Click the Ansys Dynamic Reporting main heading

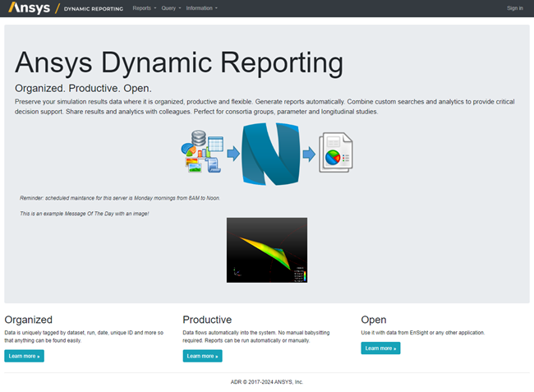click(x=179, y=62)
